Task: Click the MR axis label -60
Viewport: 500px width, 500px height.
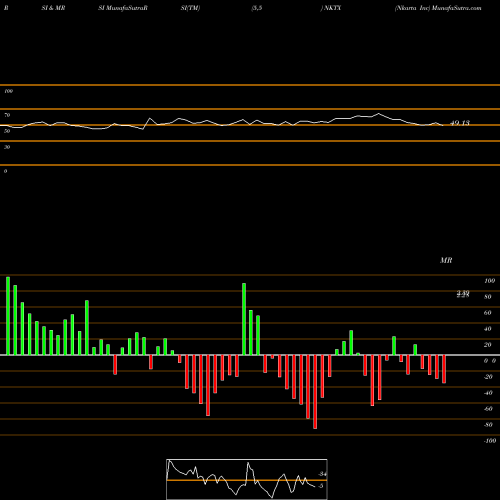Action: point(488,409)
